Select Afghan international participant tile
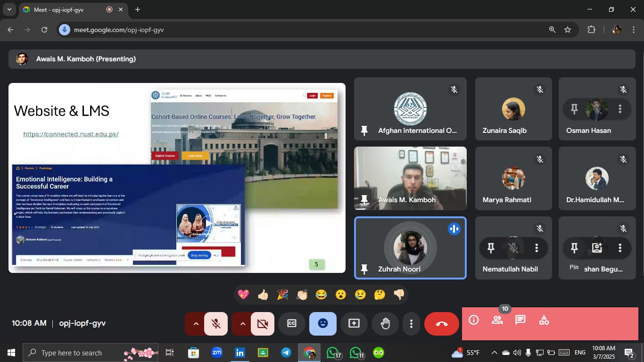 (410, 109)
